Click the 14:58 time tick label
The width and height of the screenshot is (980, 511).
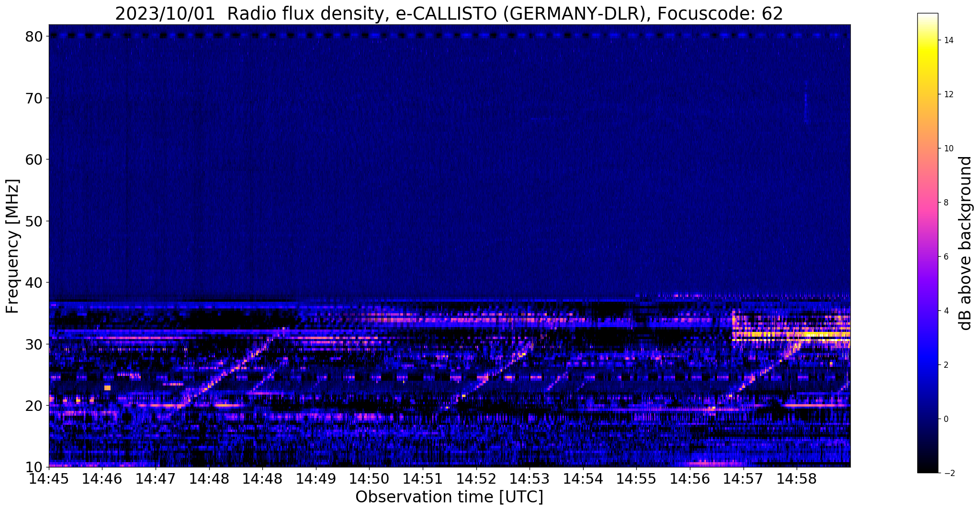coord(797,479)
